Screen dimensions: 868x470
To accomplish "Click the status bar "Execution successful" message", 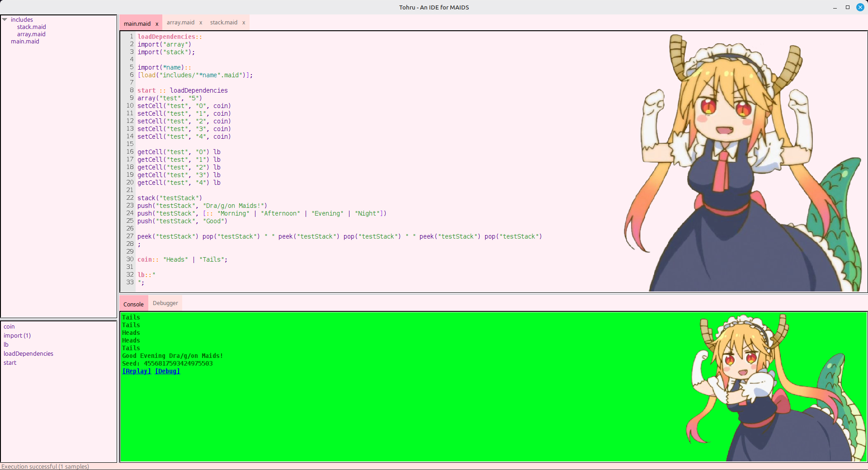I will pyautogui.click(x=45, y=466).
